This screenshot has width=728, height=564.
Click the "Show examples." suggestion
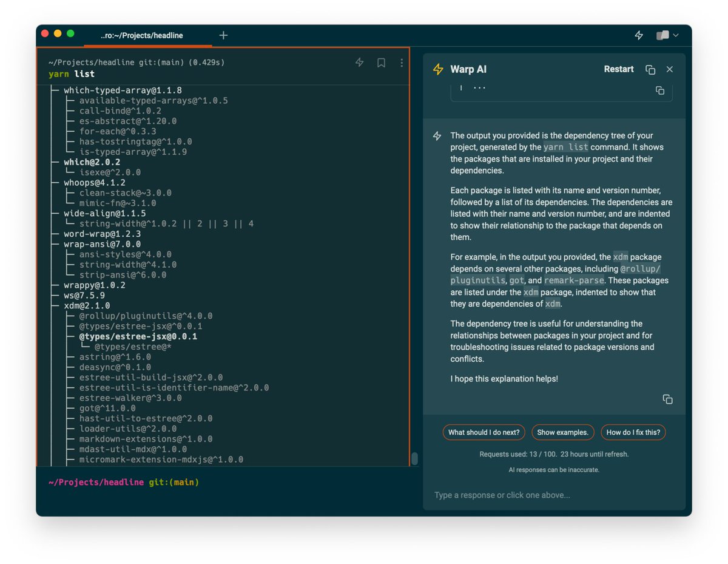click(x=562, y=432)
